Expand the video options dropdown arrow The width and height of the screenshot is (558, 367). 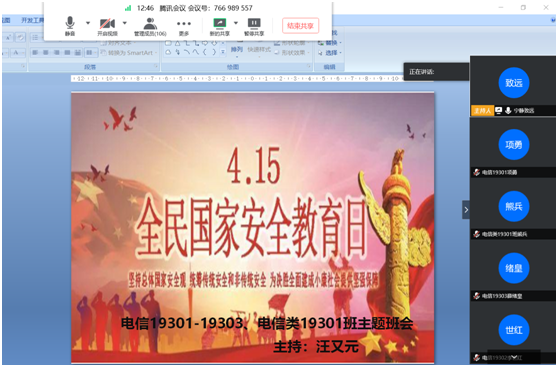125,23
